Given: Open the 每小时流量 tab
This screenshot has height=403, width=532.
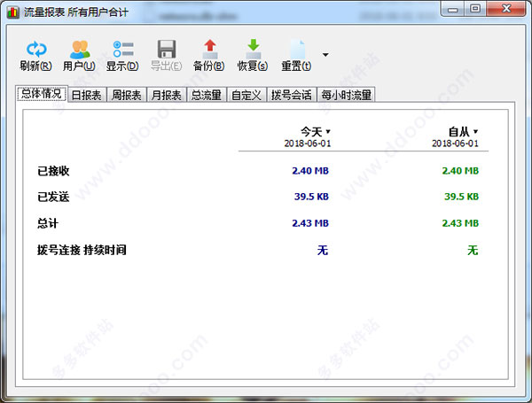Looking at the screenshot, I should (x=346, y=95).
